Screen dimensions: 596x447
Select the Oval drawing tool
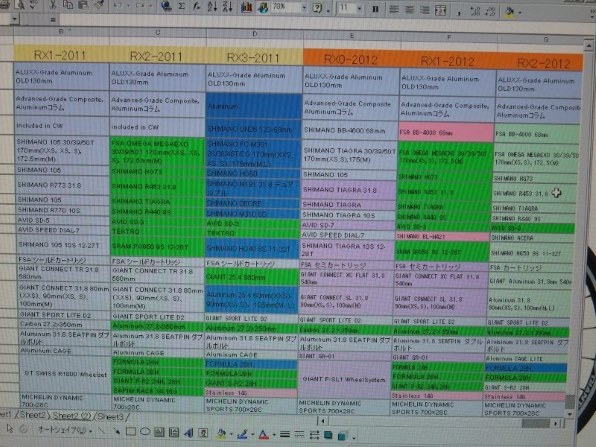tap(145, 431)
